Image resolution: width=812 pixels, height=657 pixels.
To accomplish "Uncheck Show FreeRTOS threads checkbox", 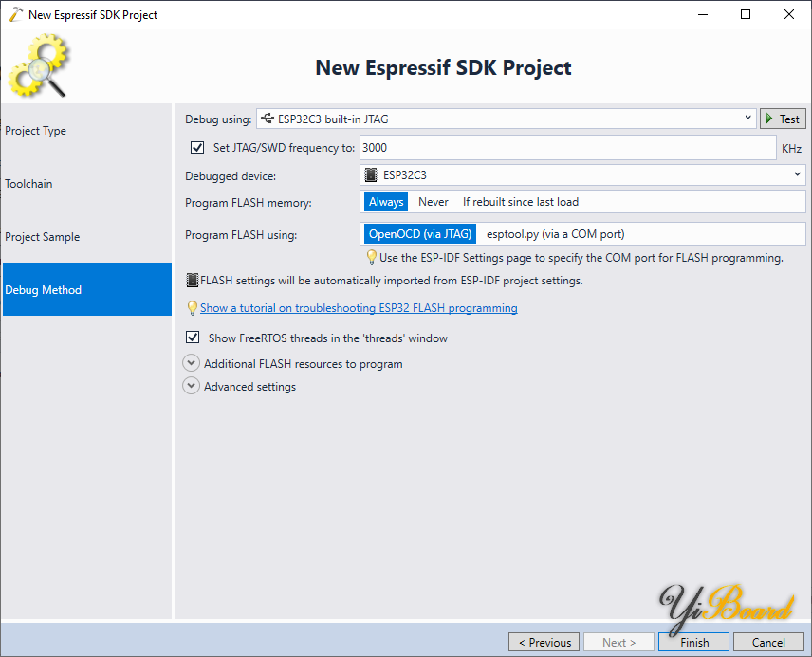I will click(193, 338).
